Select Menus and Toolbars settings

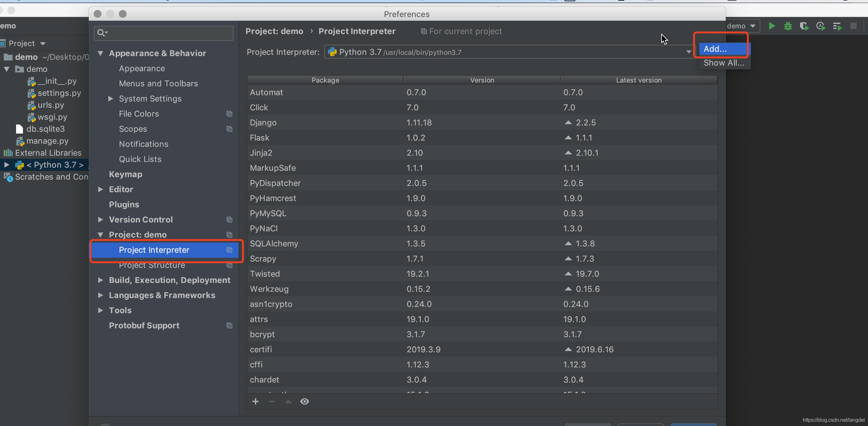pyautogui.click(x=158, y=83)
